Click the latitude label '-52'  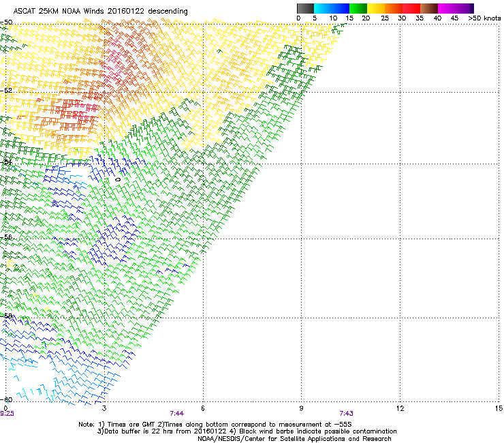point(6,91)
